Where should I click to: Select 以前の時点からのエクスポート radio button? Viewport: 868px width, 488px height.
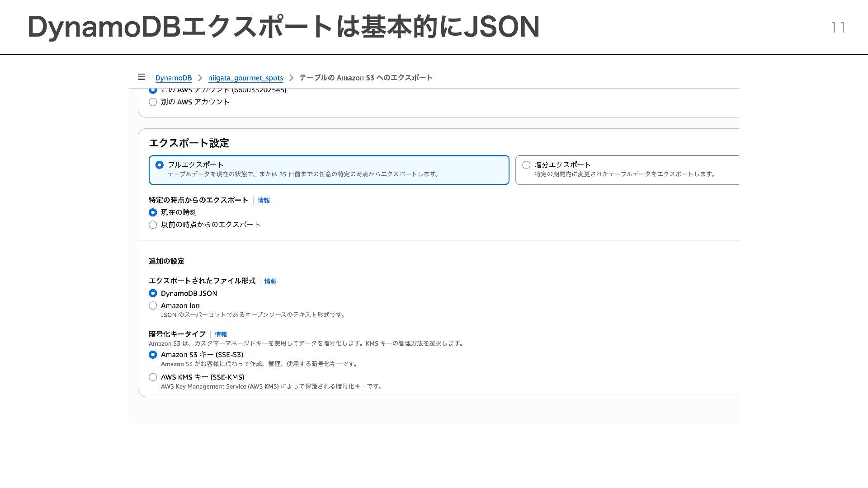[153, 225]
